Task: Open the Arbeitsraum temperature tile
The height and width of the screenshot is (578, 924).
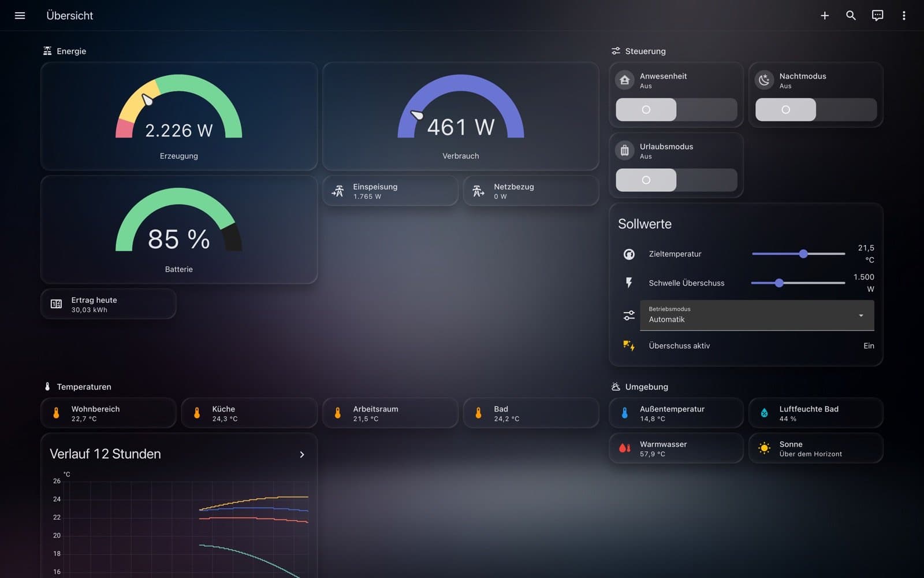Action: pos(390,413)
